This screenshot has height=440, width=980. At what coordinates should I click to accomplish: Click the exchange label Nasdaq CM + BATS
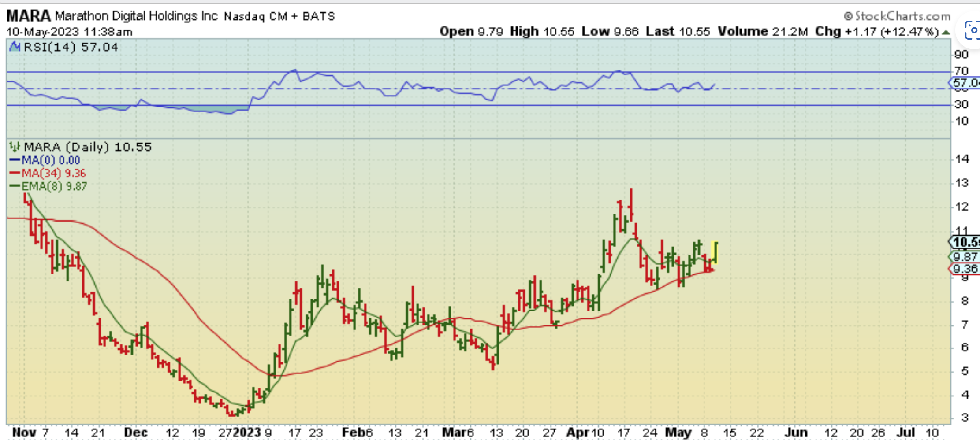pyautogui.click(x=279, y=17)
